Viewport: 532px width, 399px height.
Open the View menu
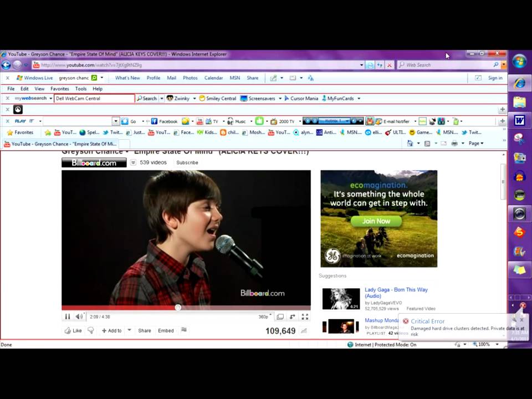(39, 89)
